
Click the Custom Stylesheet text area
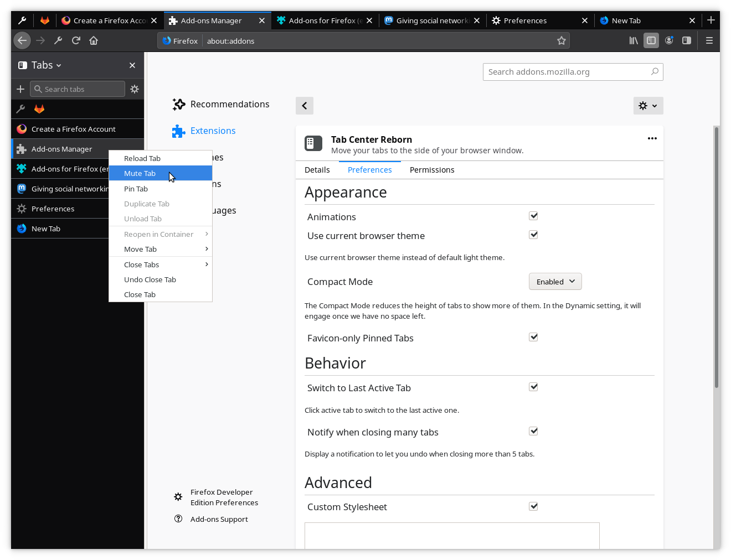click(x=452, y=536)
